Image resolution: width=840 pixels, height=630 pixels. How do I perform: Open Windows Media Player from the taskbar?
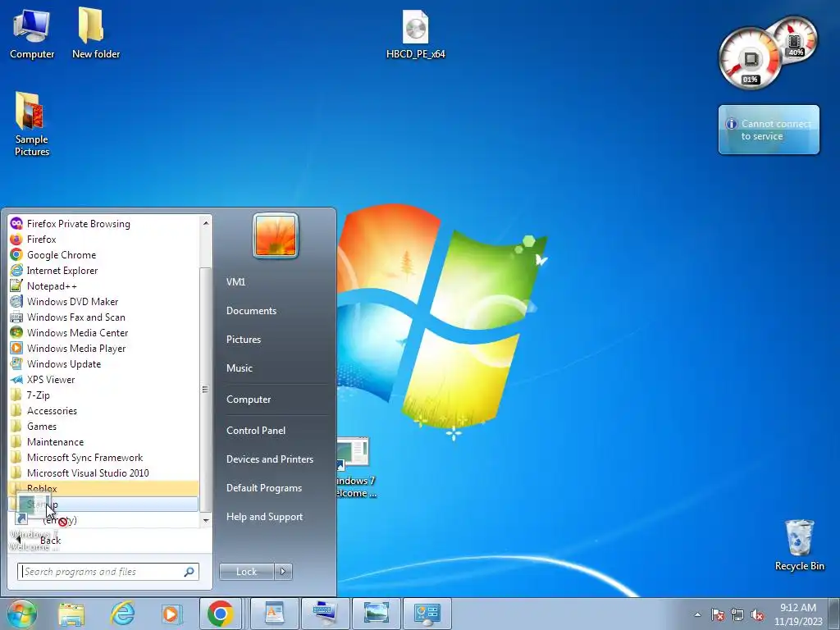click(x=171, y=614)
